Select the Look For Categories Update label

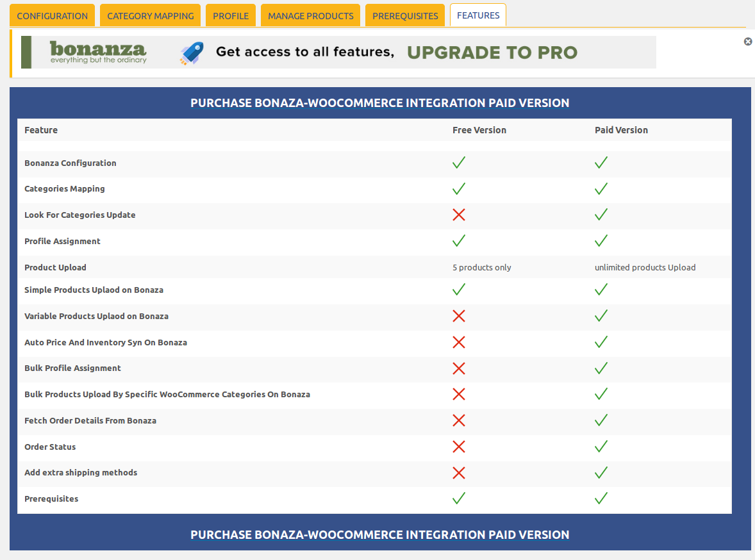(80, 215)
